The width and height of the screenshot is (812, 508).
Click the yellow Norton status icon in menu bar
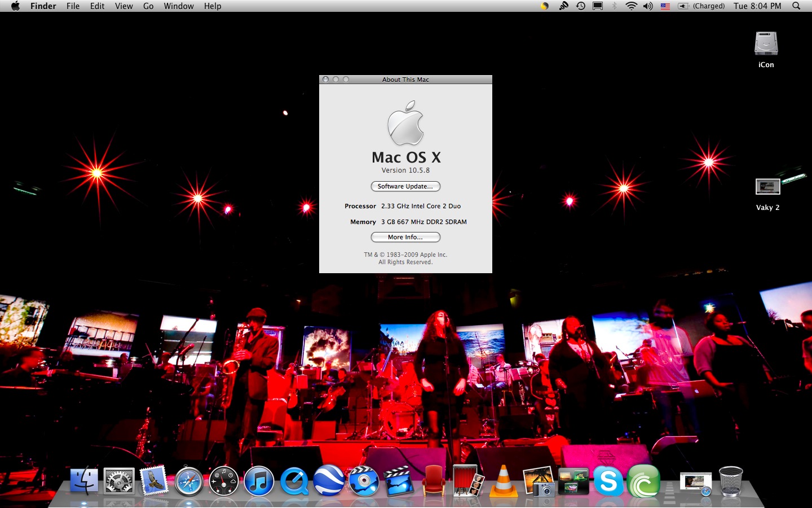point(545,6)
